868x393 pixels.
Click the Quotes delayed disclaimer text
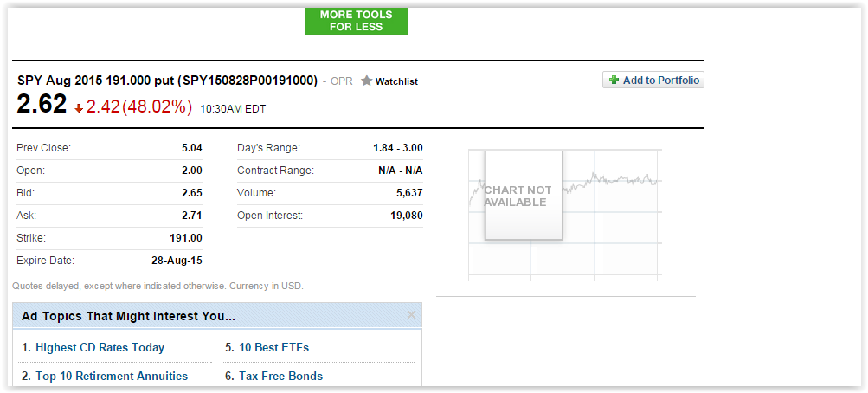[x=158, y=287]
